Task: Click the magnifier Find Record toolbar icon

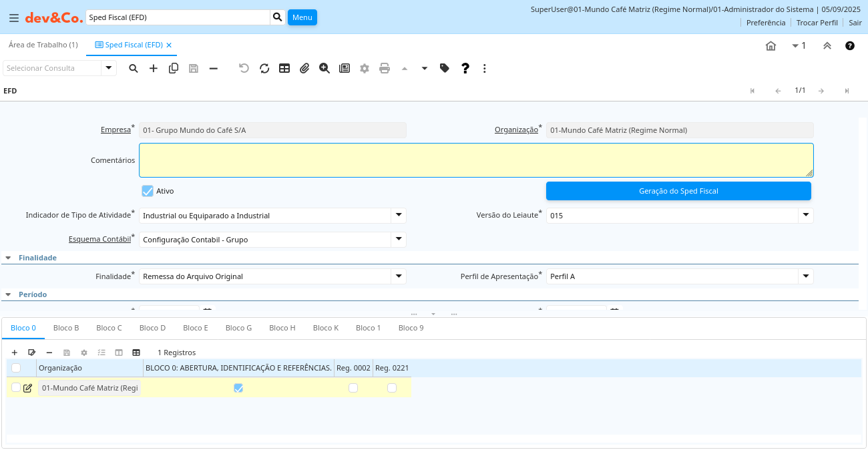Action: [134, 68]
